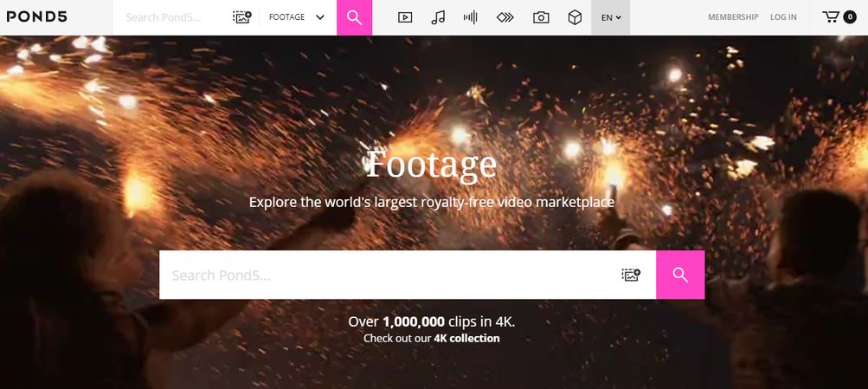868x389 pixels.
Task: Browse sound effects via waveform icon
Action: coord(471,17)
